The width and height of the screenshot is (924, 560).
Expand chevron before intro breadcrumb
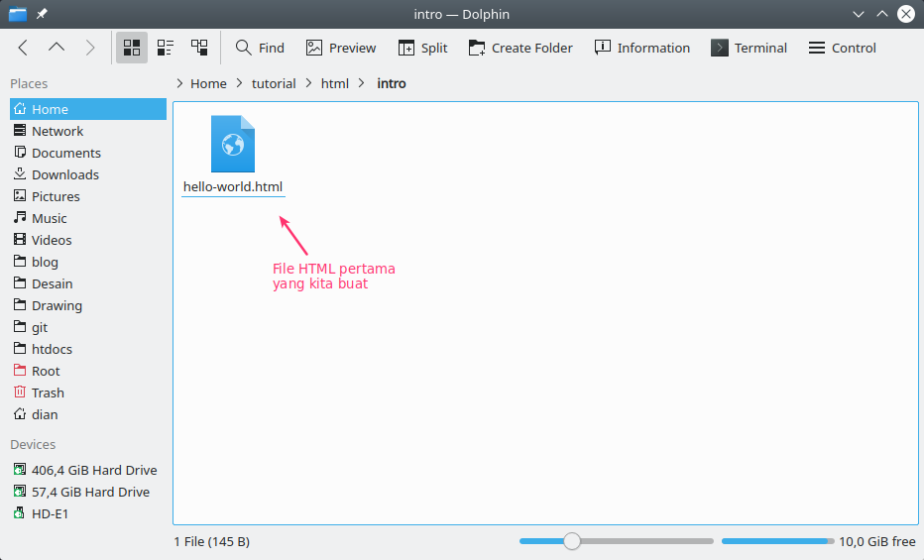(362, 83)
